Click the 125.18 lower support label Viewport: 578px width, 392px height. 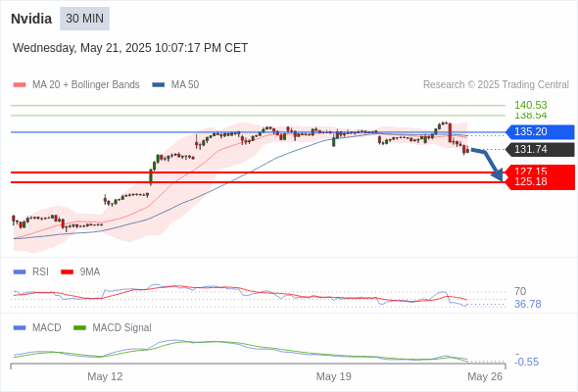coord(531,181)
